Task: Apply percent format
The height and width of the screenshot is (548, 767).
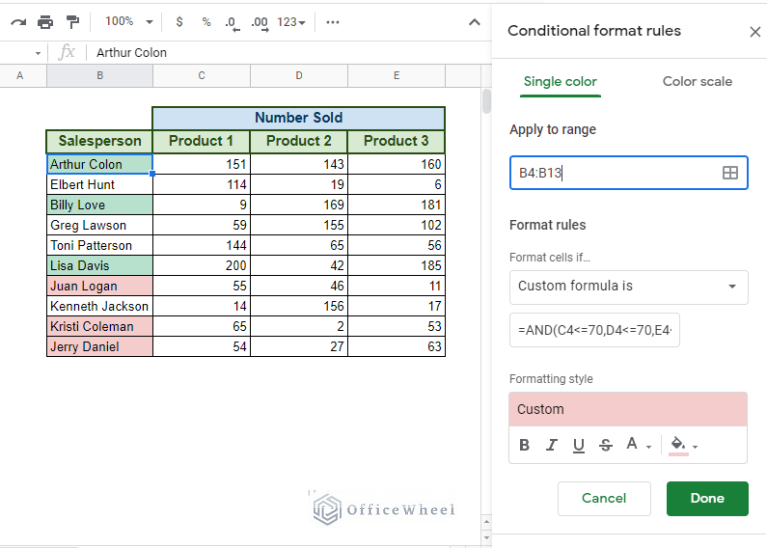Action: coord(206,21)
